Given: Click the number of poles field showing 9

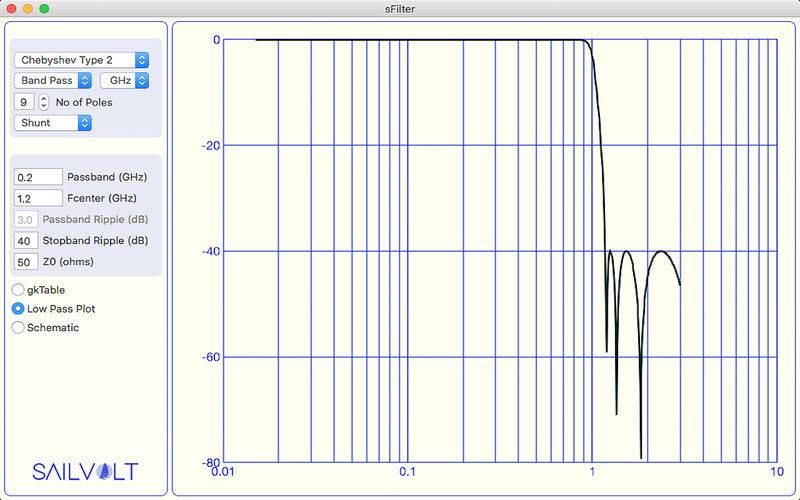Looking at the screenshot, I should (24, 102).
